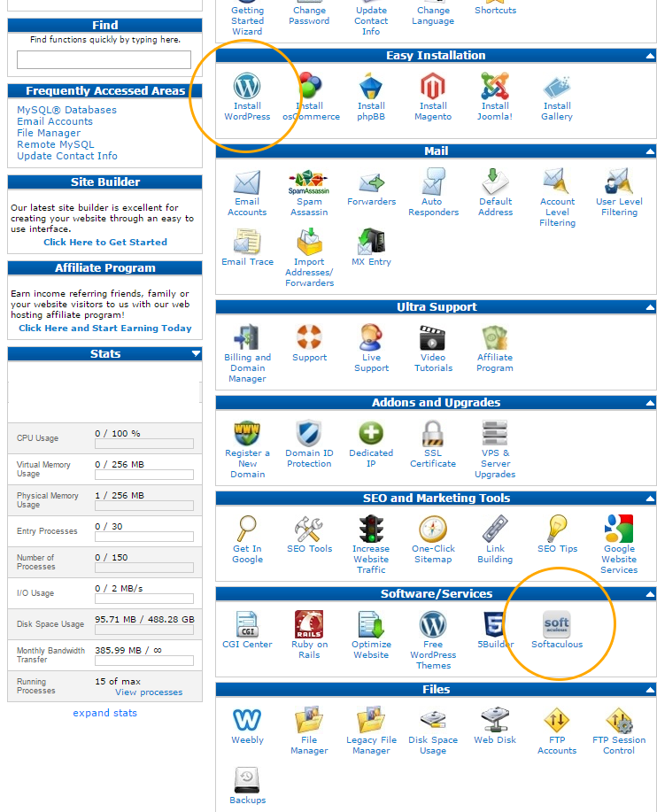Open Web Disk

coord(495,720)
